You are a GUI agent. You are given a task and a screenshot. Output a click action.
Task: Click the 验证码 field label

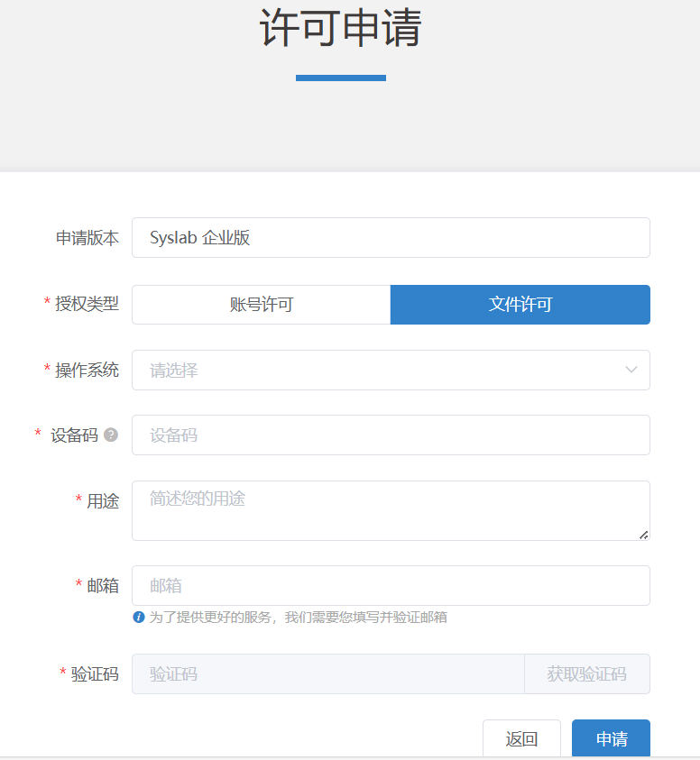pos(95,674)
